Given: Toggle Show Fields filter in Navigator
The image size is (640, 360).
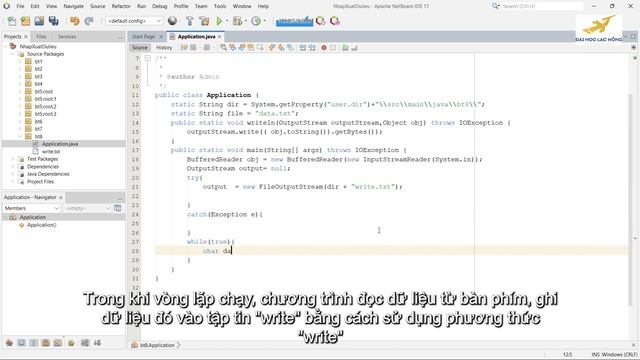Looking at the screenshot, I should point(21,343).
